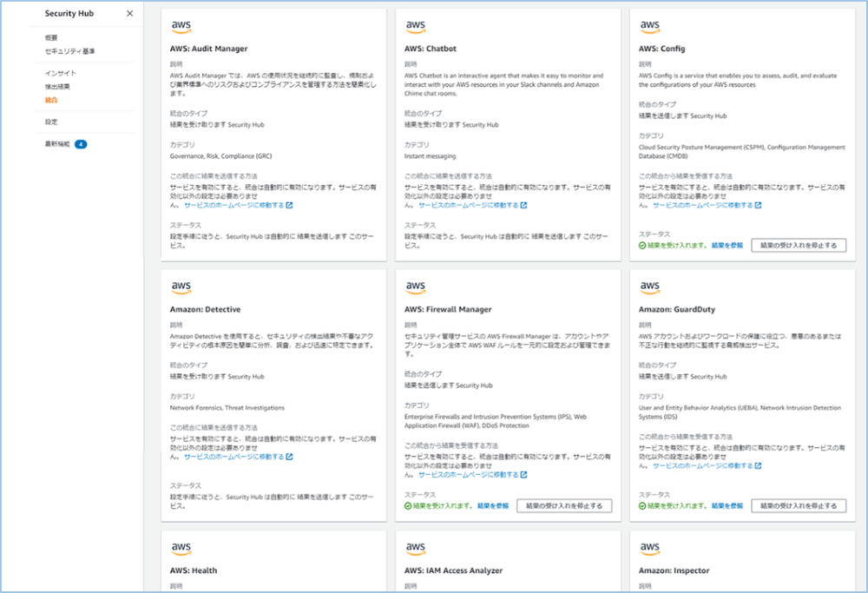The width and height of the screenshot is (868, 593).
Task: Stop accepting findings from Firewall Manager
Action: (565, 506)
